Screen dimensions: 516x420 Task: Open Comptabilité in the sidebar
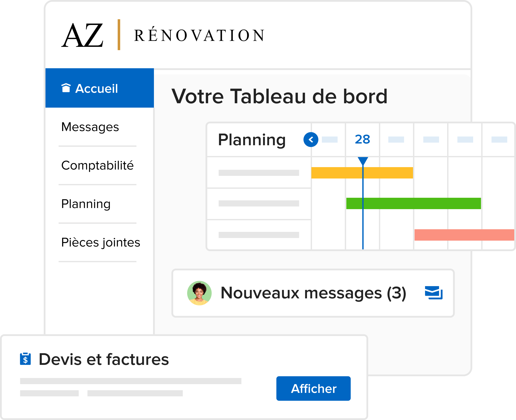[98, 165]
